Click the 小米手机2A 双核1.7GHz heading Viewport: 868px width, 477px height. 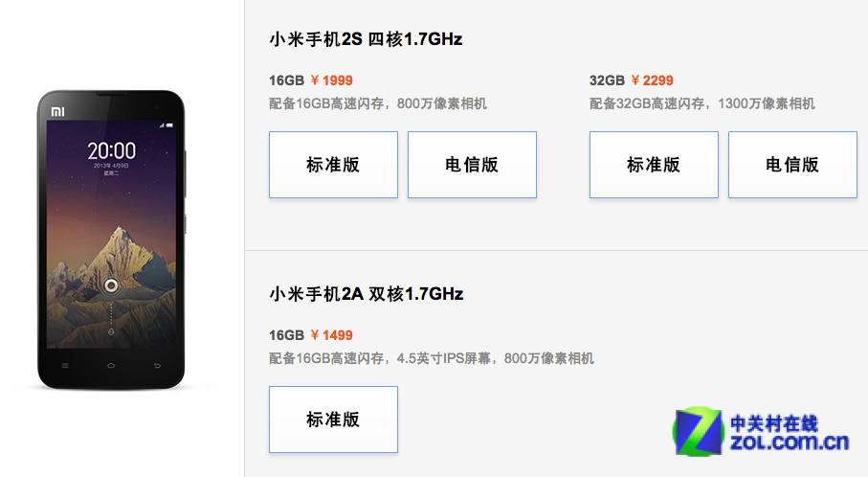click(367, 294)
